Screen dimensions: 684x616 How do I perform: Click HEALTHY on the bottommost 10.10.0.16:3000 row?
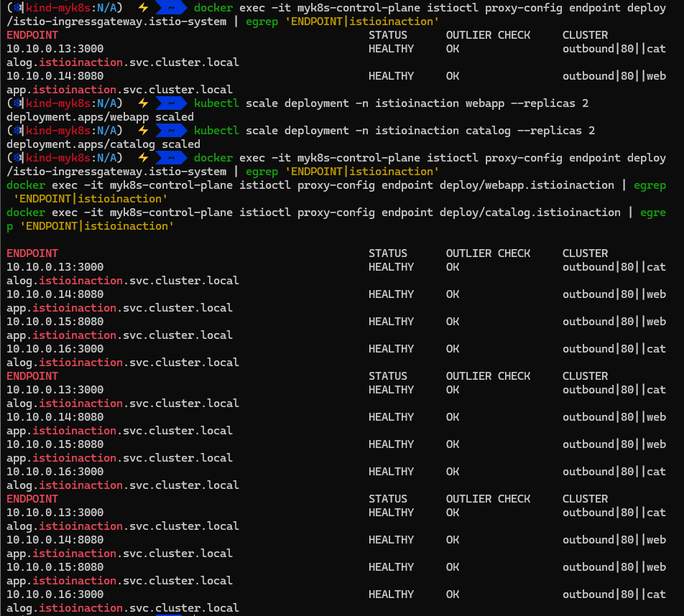(392, 594)
